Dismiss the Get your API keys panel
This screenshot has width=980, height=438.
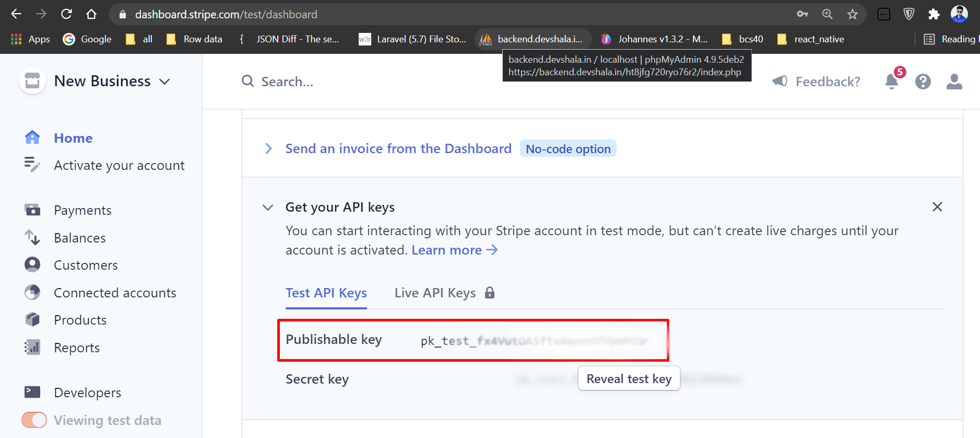coord(937,207)
